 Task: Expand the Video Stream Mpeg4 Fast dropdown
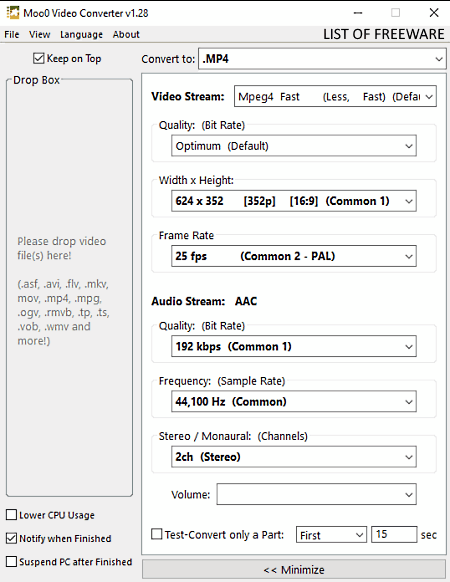point(335,97)
